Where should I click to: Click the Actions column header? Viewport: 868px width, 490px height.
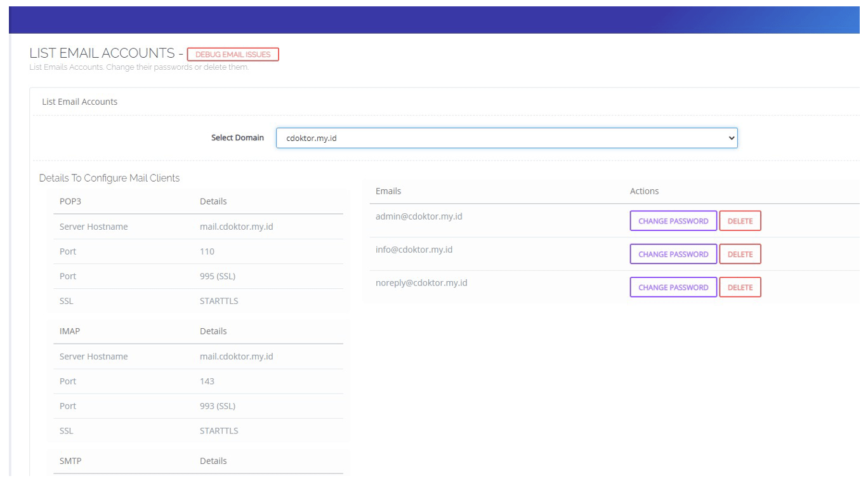pos(643,191)
